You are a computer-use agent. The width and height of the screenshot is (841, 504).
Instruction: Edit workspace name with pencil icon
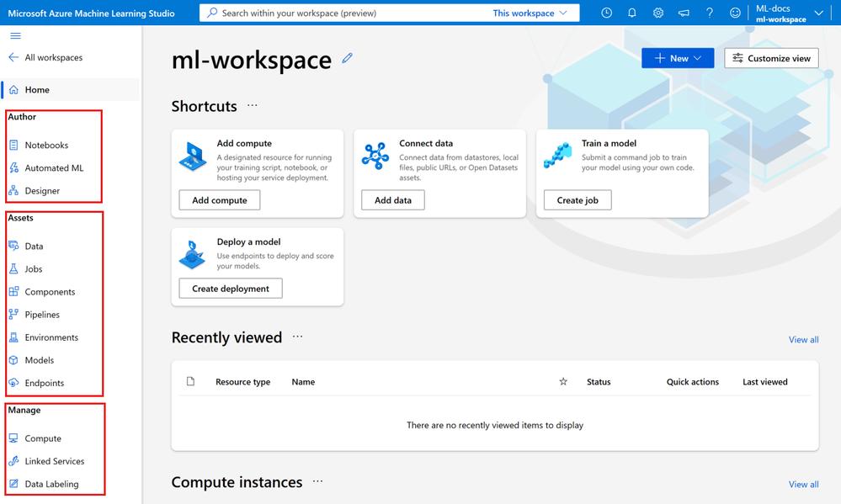pos(348,58)
